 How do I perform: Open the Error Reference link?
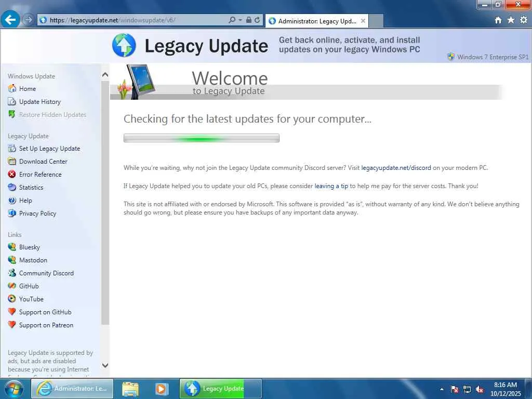[x=41, y=174]
